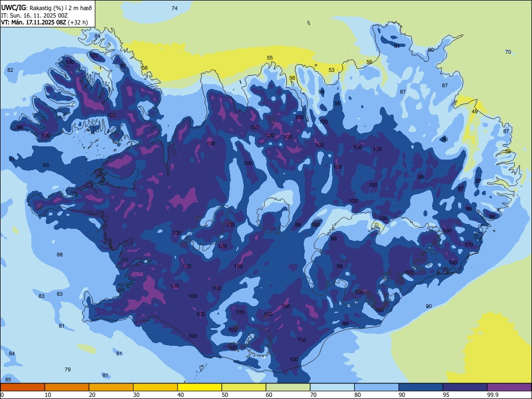
Task: Click the valid time line "VT: Mán. 17.11.2025 08Z"
Action: coord(34,22)
